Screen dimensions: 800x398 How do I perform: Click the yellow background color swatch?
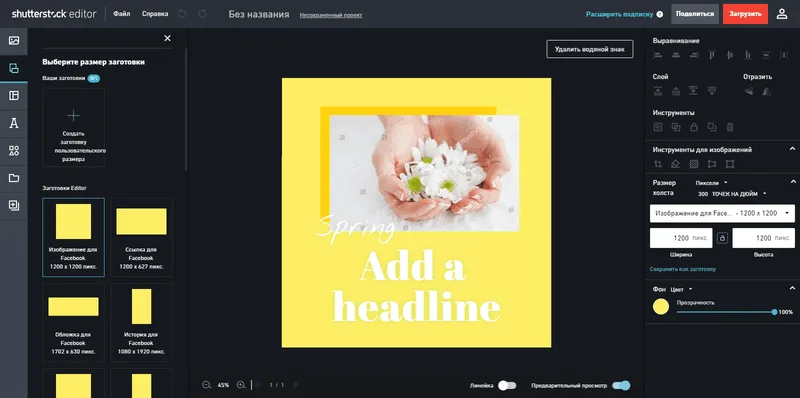661,307
